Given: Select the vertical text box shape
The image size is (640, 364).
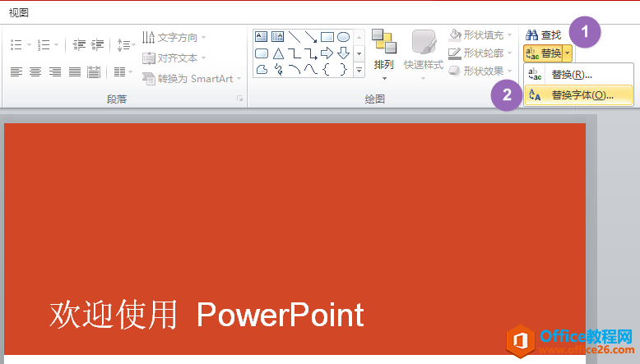Looking at the screenshot, I should point(277,37).
